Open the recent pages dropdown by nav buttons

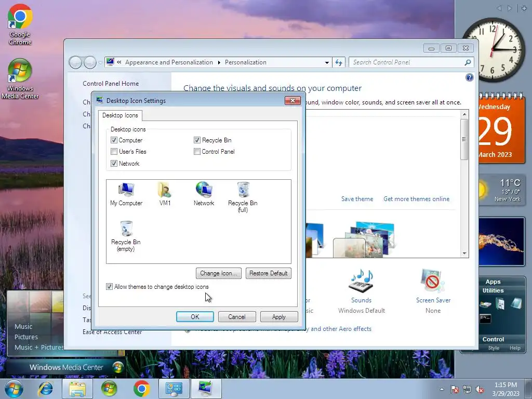pos(100,62)
